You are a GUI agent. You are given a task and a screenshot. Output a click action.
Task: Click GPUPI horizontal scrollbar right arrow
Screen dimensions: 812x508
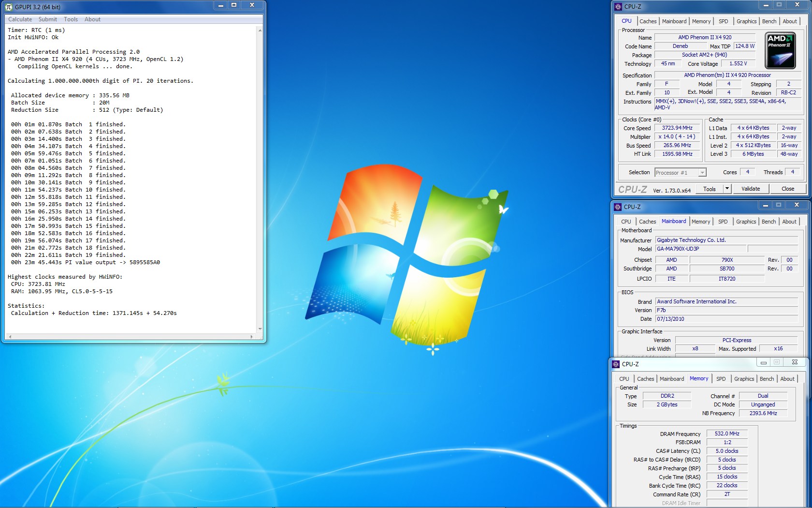[x=251, y=336]
